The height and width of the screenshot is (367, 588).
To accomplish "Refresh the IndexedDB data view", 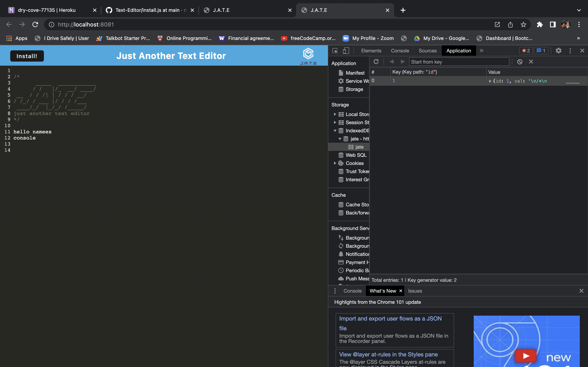I will coord(376,62).
